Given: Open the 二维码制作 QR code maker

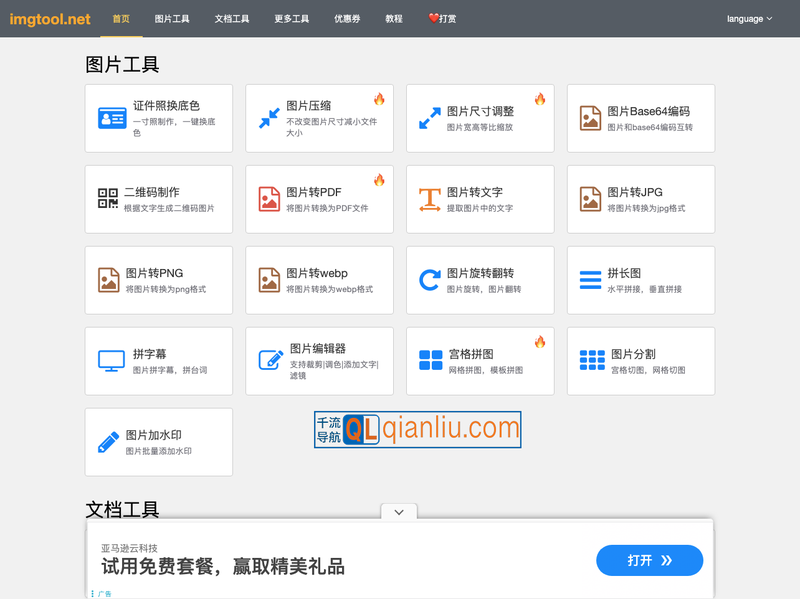Looking at the screenshot, I should click(x=158, y=198).
